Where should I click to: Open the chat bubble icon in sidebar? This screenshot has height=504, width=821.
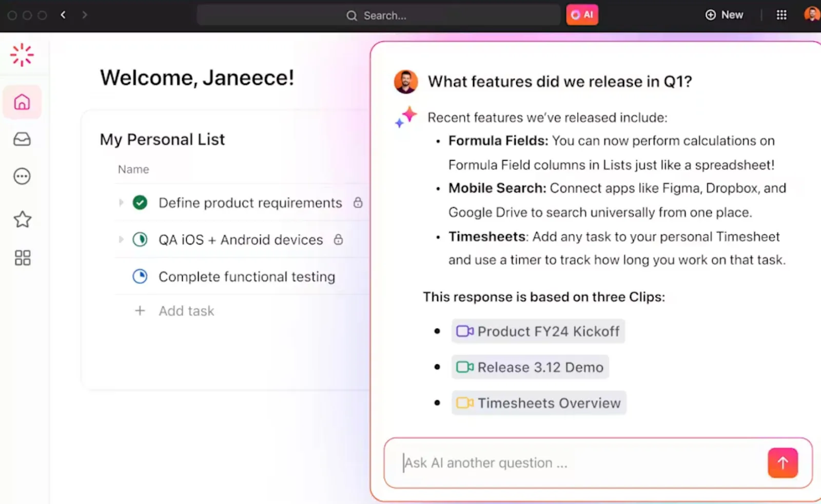22,177
